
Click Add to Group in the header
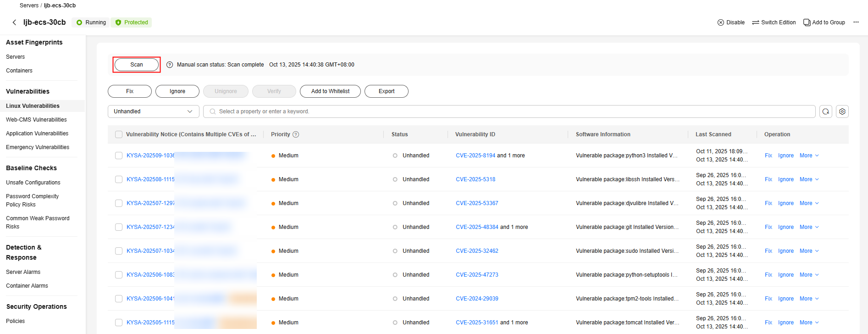pos(824,22)
